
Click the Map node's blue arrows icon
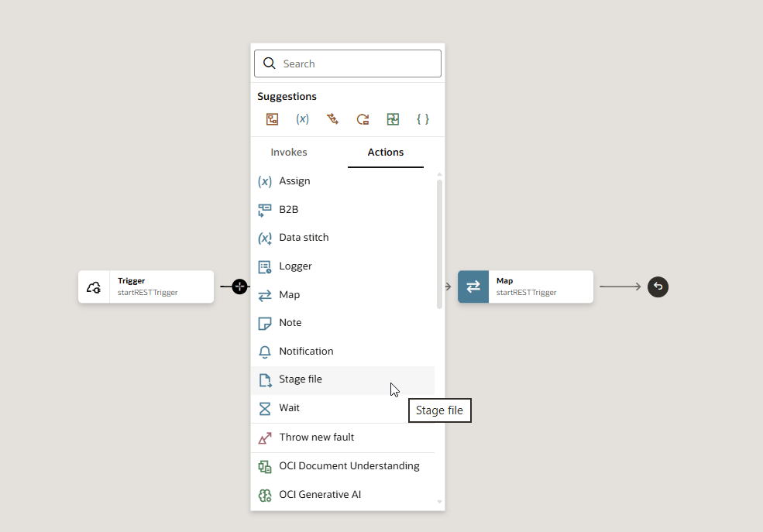point(473,287)
